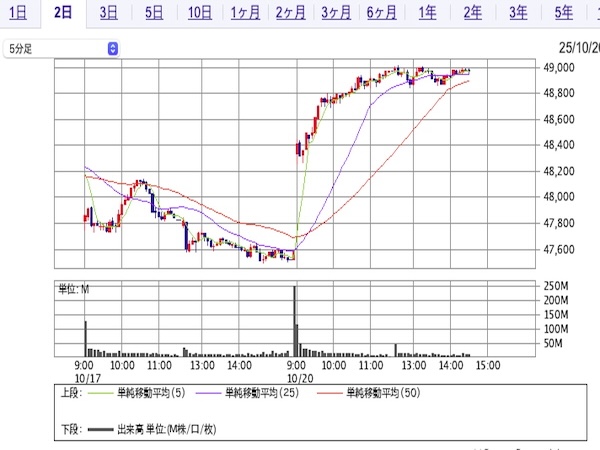Select the 1年 range tab
This screenshot has height=450, width=600.
pyautogui.click(x=427, y=13)
